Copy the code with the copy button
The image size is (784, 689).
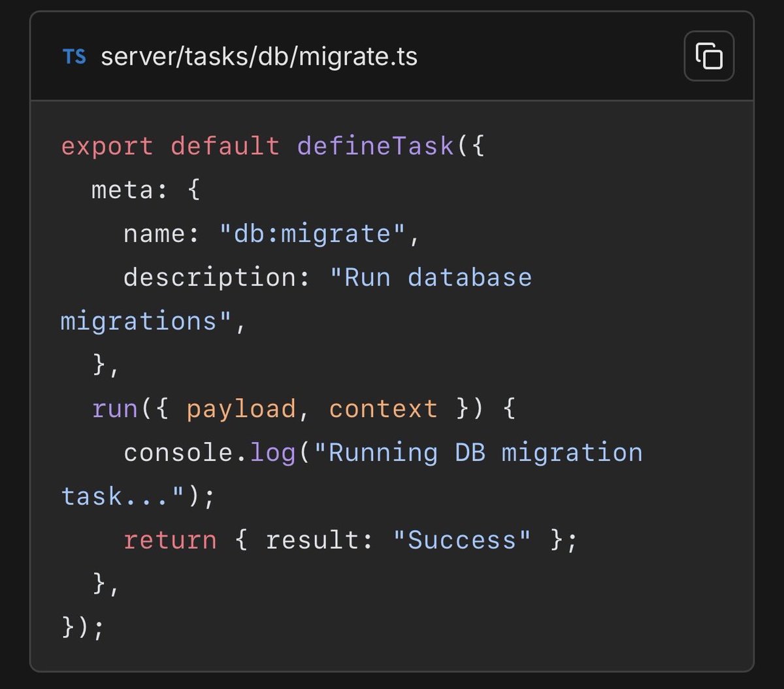click(709, 56)
